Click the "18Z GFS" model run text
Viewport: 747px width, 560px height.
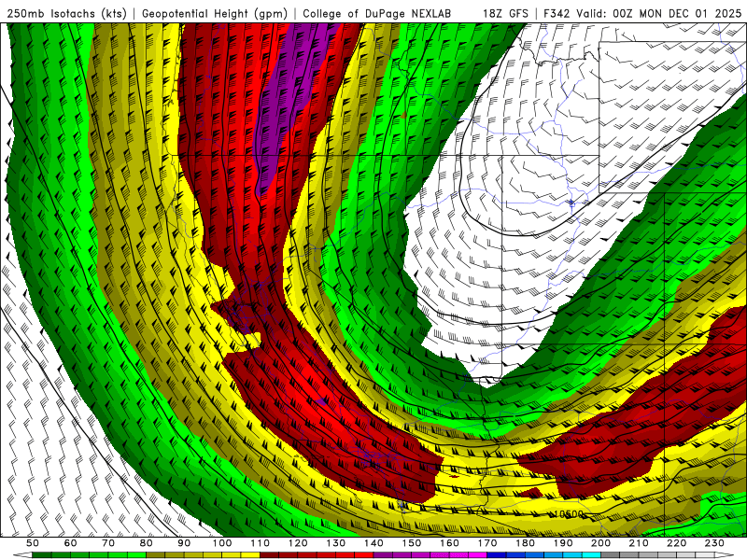coord(505,14)
